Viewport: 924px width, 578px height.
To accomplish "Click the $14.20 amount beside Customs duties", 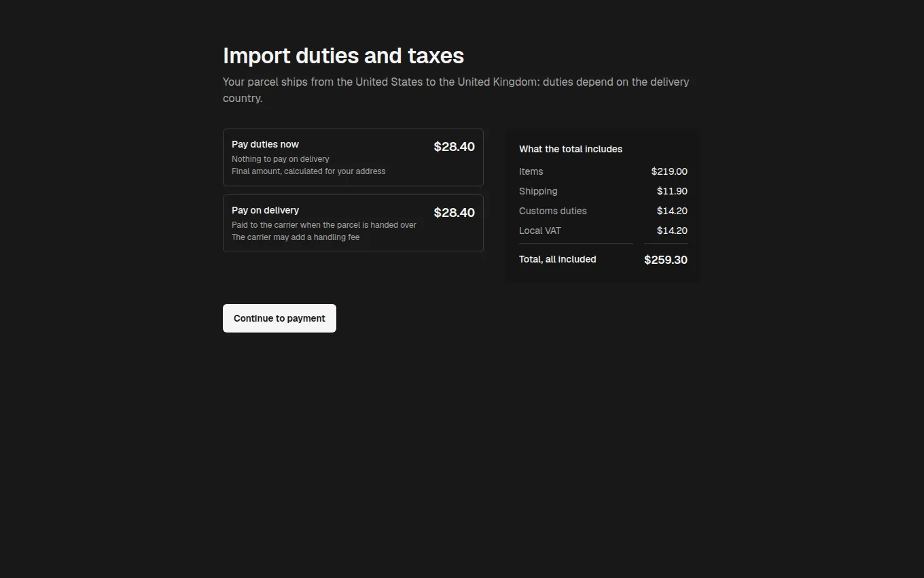I will (672, 211).
